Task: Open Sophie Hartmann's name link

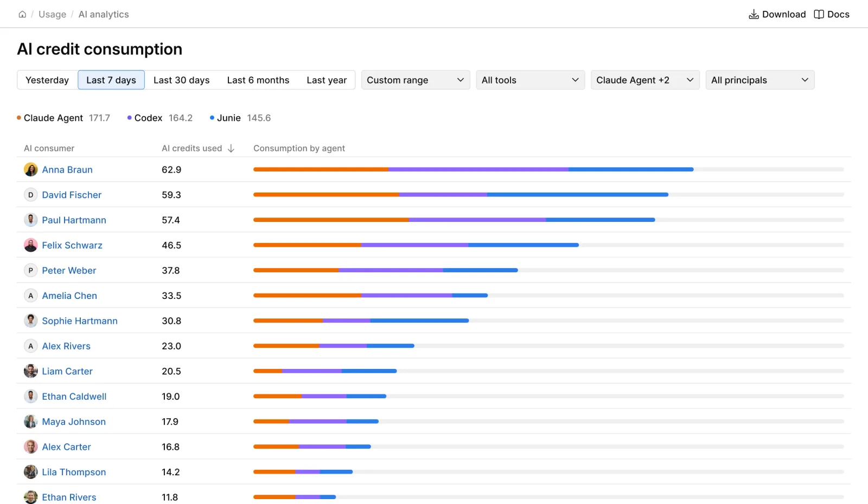Action: (x=80, y=321)
